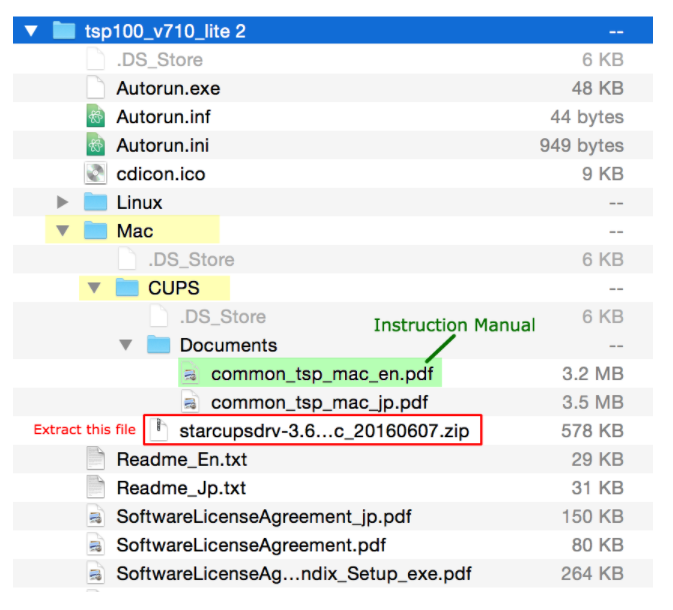Click the Autorun.exe file icon

pos(95,88)
